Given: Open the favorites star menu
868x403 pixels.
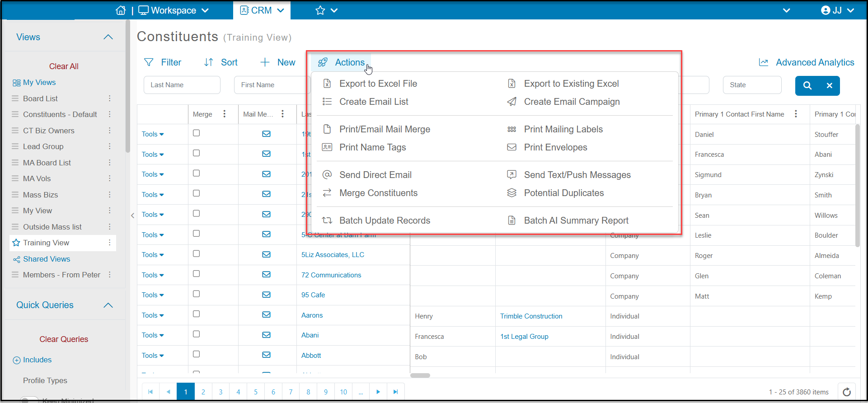Looking at the screenshot, I should (x=326, y=10).
